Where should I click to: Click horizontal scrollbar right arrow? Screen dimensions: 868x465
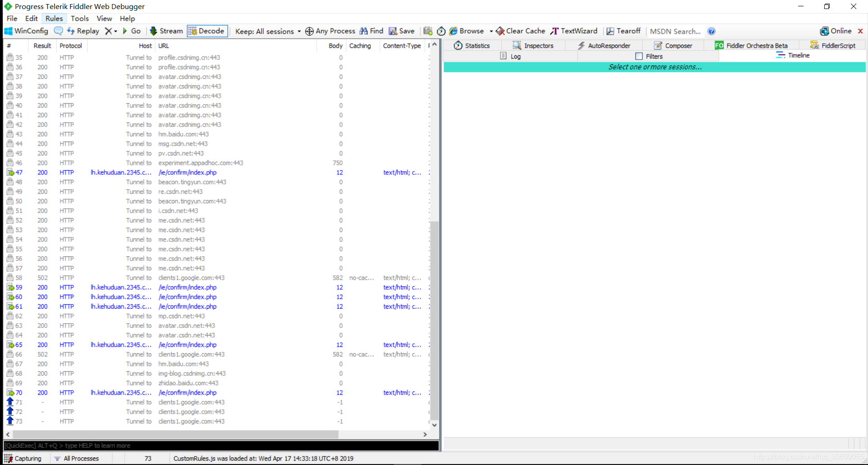425,434
